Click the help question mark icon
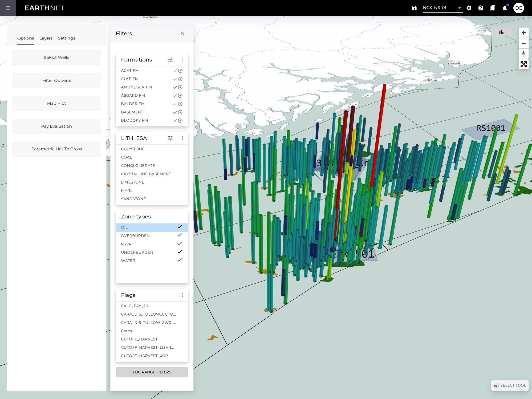The height and width of the screenshot is (399, 532). [x=481, y=8]
